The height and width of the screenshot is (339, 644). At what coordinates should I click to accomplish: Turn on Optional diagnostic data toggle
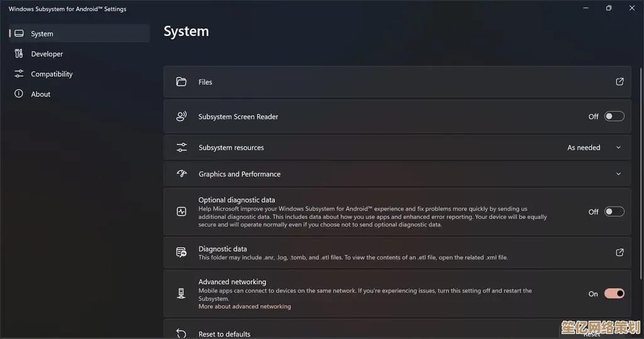click(x=614, y=212)
